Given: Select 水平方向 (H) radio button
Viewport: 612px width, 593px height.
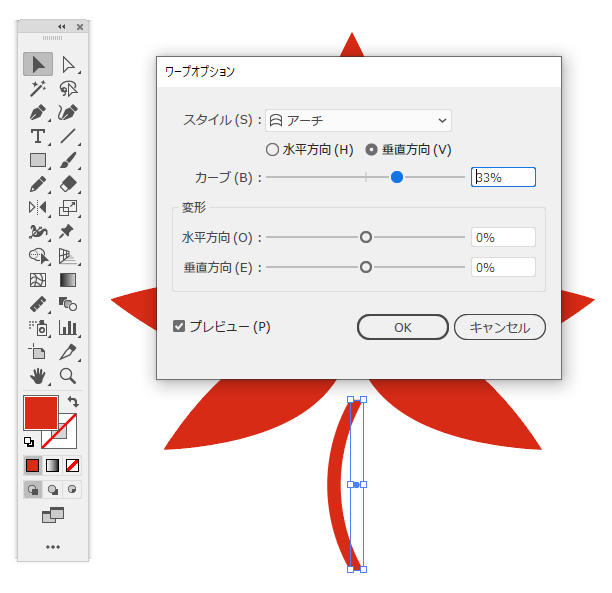Looking at the screenshot, I should click(x=272, y=150).
